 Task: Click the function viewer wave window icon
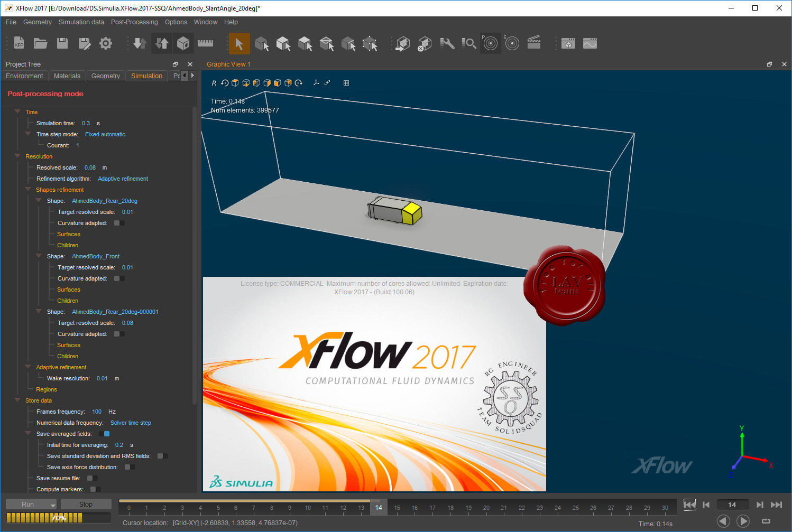[590, 43]
